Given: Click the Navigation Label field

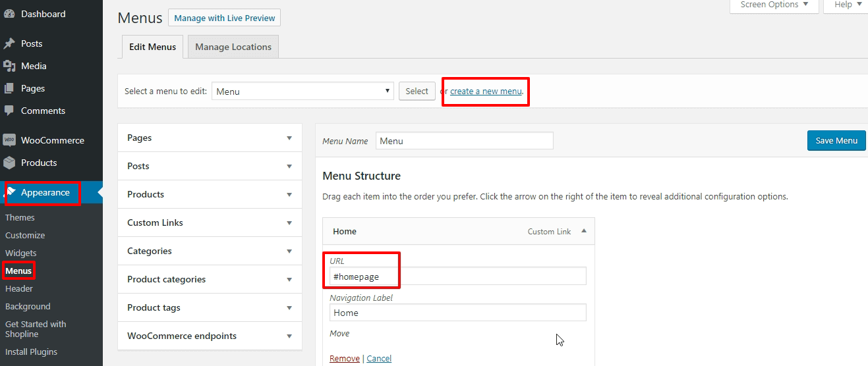Looking at the screenshot, I should tap(458, 313).
